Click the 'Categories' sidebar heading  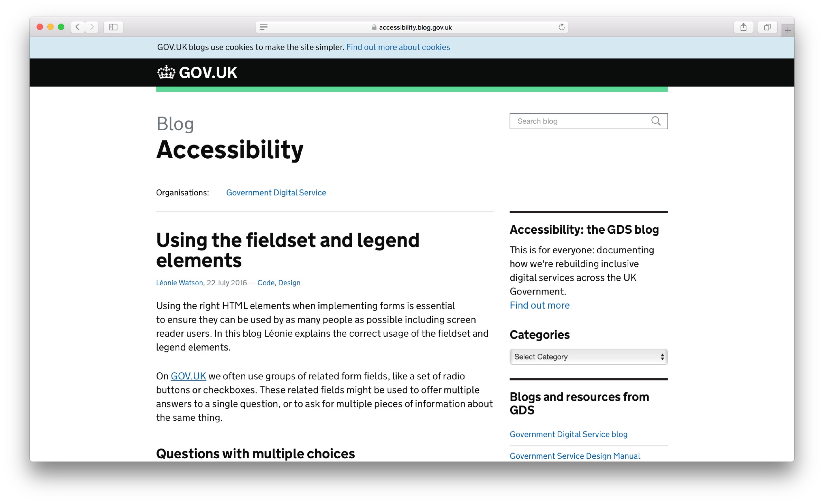(x=539, y=334)
